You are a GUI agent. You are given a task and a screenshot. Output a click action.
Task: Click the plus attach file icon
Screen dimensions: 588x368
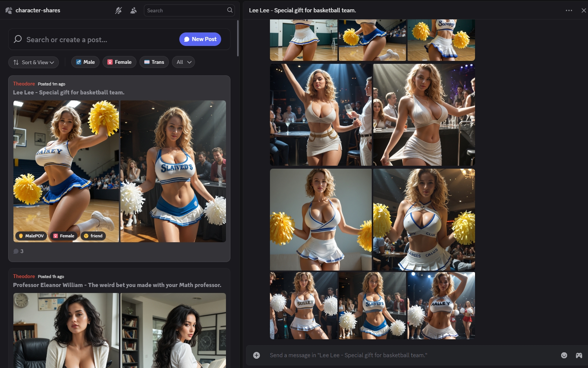257,355
